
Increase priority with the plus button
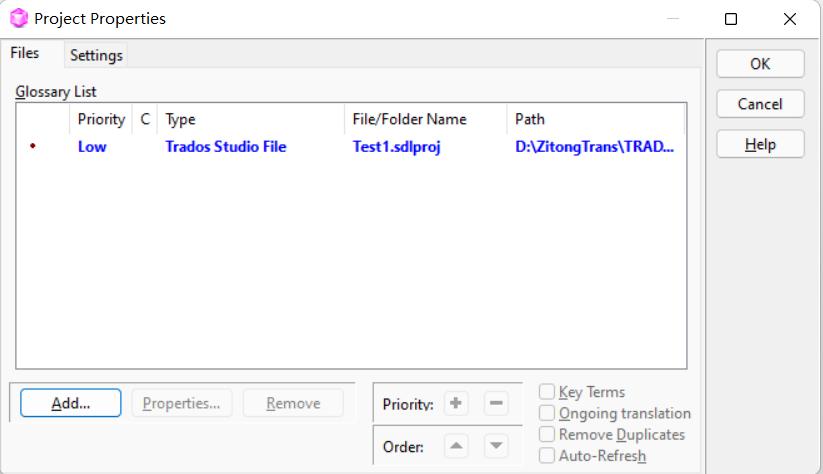[456, 403]
